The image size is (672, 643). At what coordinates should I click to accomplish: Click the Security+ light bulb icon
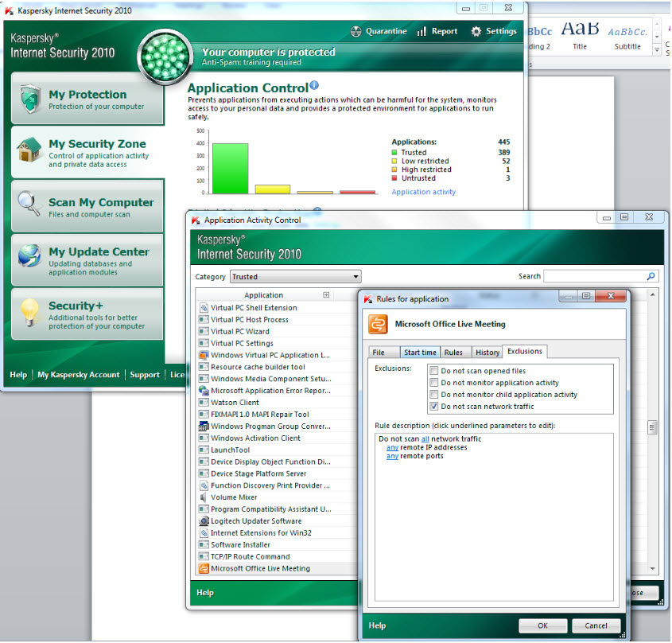tap(30, 311)
